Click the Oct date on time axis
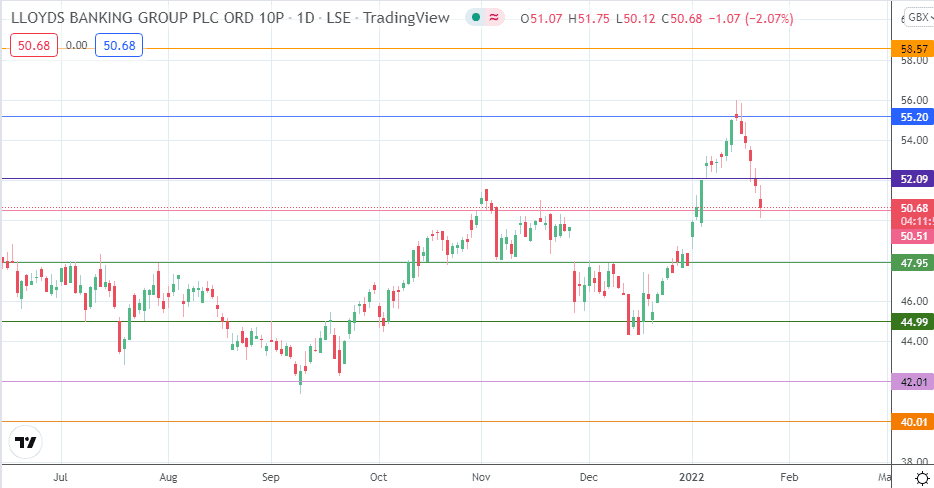This screenshot has width=934, height=488. 378,477
